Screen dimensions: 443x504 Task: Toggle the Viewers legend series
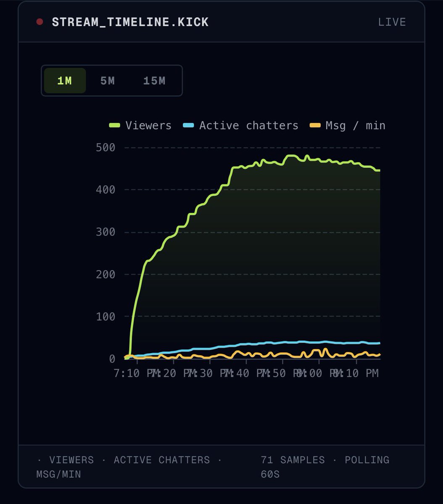pyautogui.click(x=140, y=126)
